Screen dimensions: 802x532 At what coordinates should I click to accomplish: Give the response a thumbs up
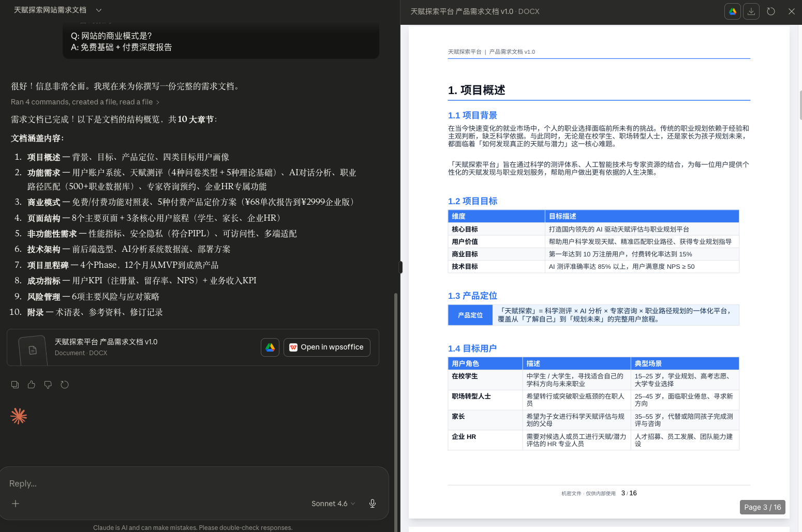[x=32, y=385]
